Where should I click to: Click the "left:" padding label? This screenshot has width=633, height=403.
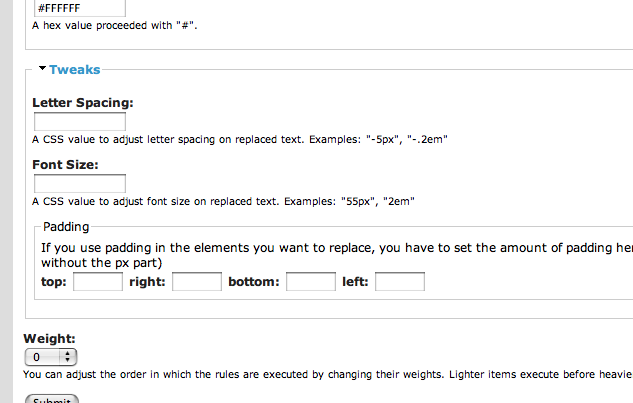pos(355,282)
